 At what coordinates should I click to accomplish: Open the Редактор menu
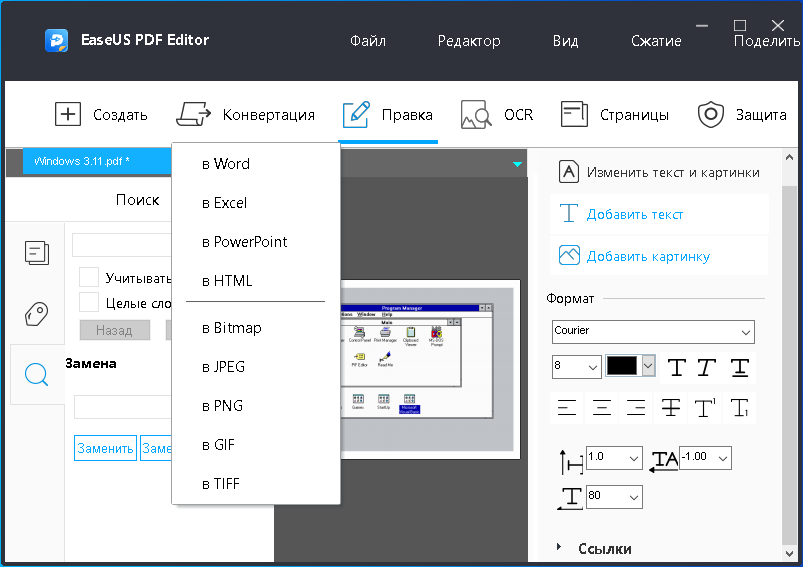[469, 41]
